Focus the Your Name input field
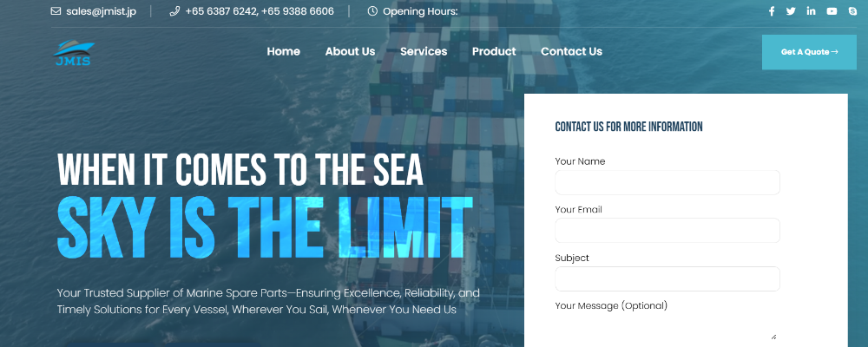This screenshot has height=347, width=868. 667,183
